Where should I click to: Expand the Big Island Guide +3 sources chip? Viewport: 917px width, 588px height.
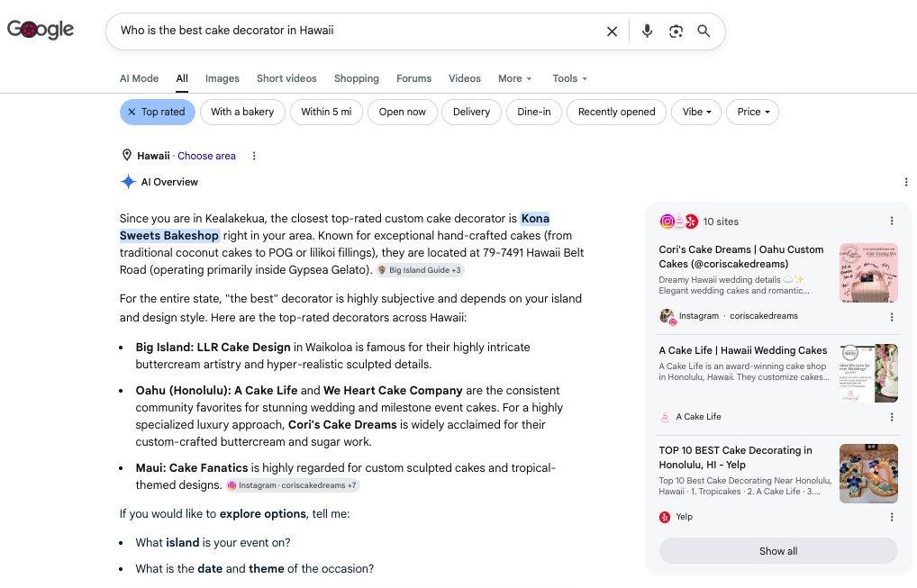420,270
